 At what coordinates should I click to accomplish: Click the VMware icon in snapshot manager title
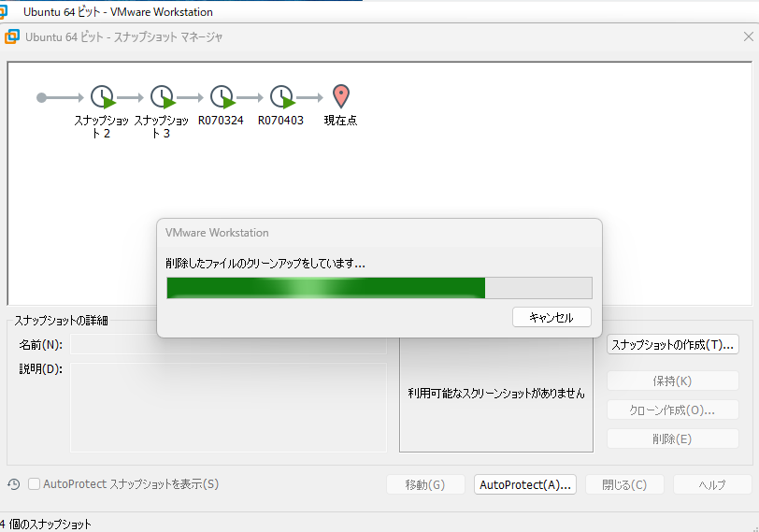[12, 36]
